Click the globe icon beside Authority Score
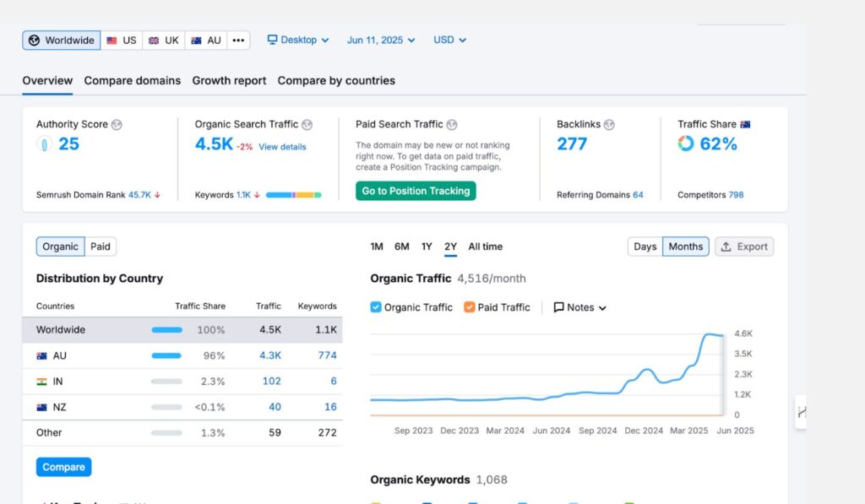 (x=117, y=125)
